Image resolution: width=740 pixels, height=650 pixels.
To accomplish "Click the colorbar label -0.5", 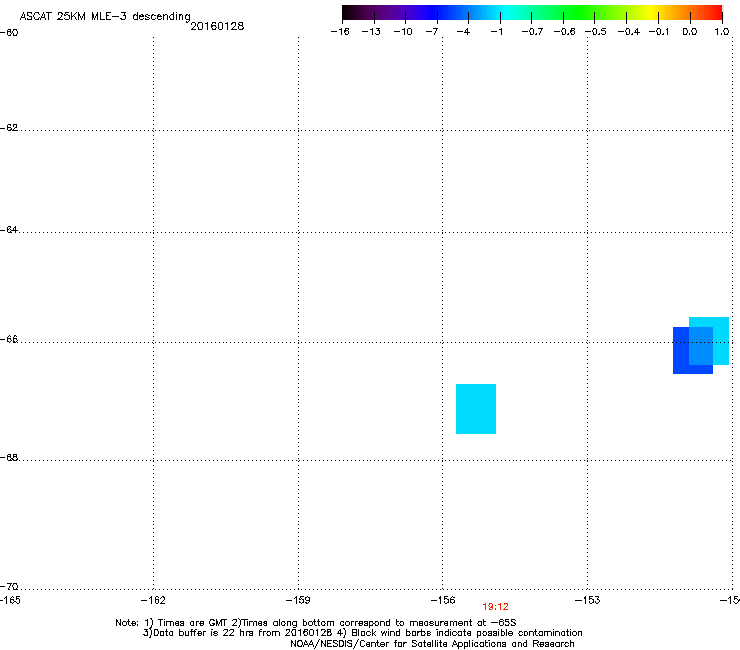I will (596, 32).
